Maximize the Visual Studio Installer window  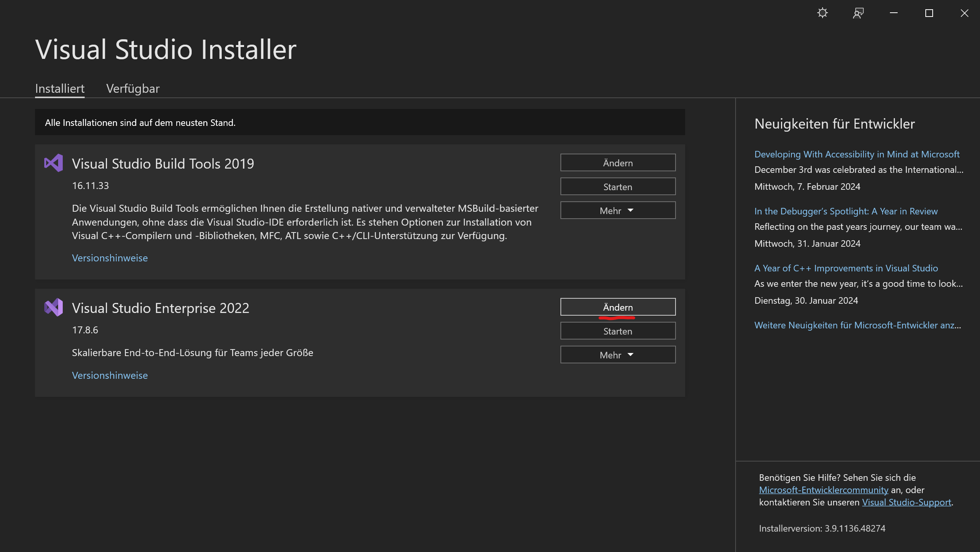pyautogui.click(x=929, y=13)
